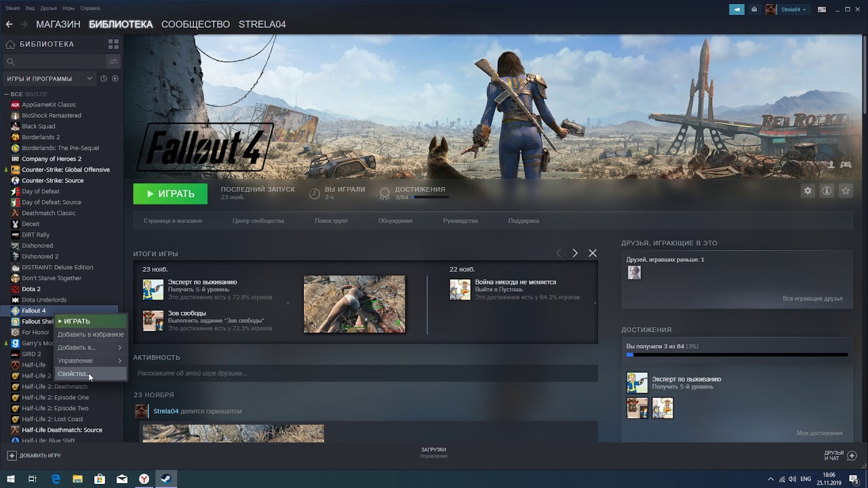Open Страница в магазине link
This screenshot has height=488, width=868.
point(173,221)
